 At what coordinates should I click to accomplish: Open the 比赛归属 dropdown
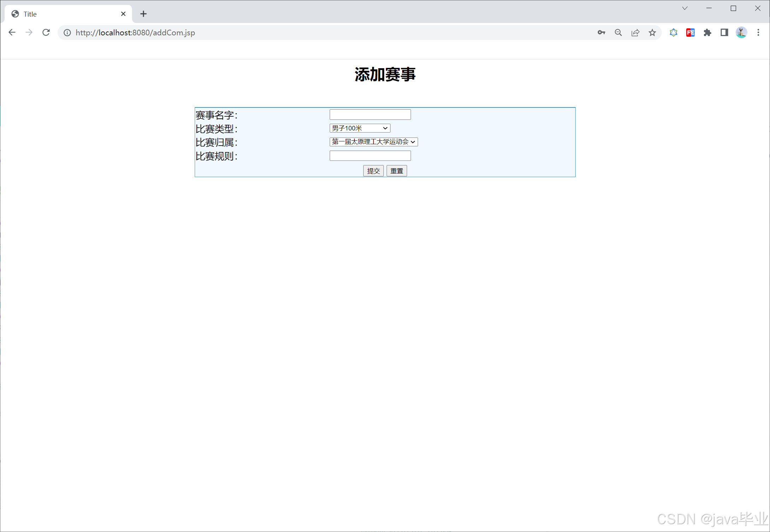374,142
